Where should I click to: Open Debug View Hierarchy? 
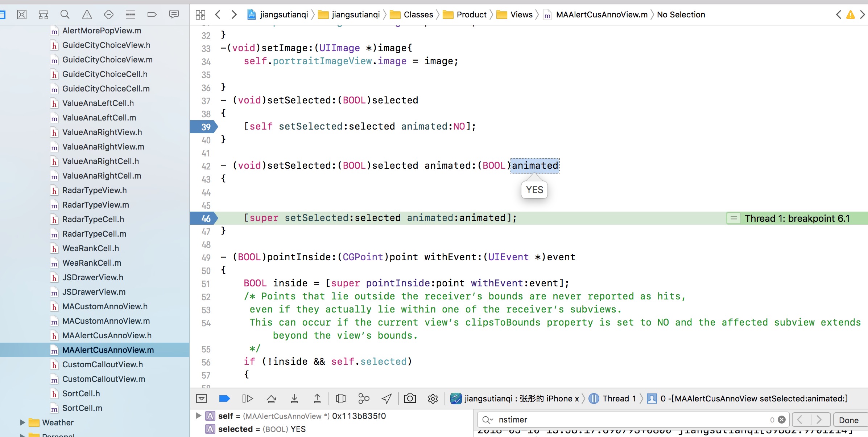341,399
